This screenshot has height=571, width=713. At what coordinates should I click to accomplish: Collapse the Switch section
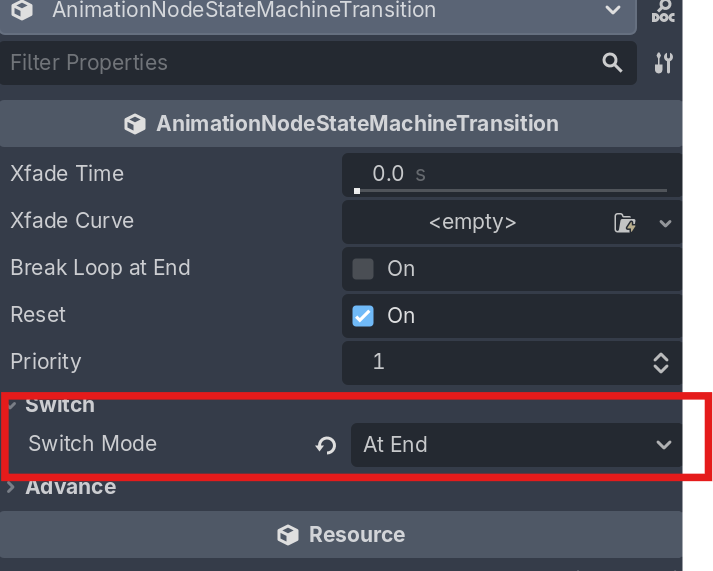tap(60, 405)
